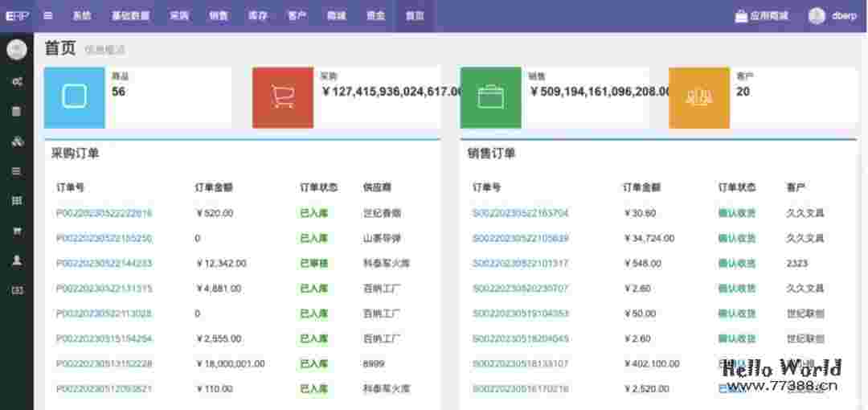Click 订单金额 header in sales orders table
868x410 pixels.
(641, 188)
